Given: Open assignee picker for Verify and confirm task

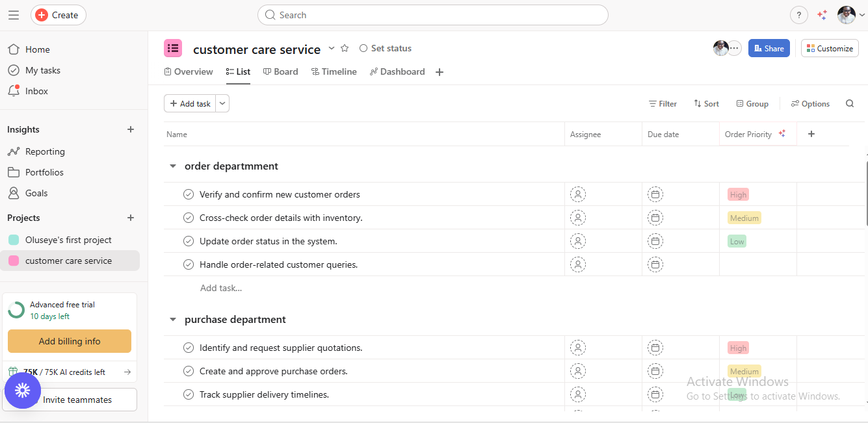Looking at the screenshot, I should pyautogui.click(x=577, y=194).
